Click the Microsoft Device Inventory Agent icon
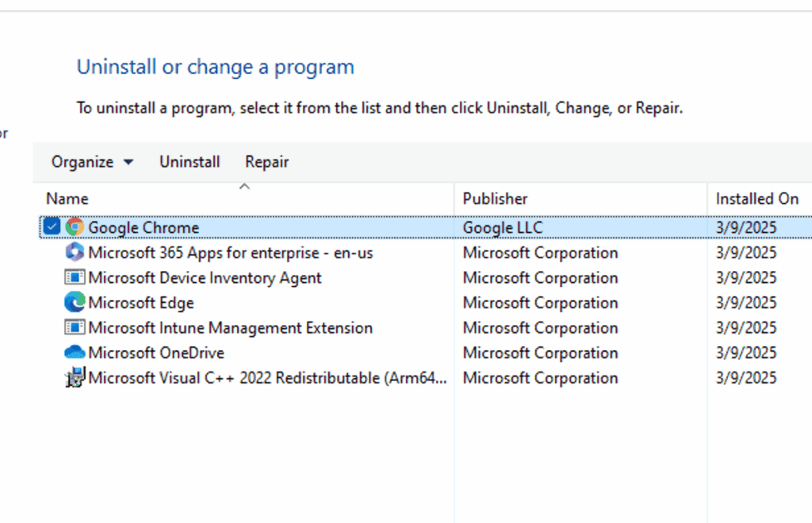812x523 pixels. tap(75, 278)
